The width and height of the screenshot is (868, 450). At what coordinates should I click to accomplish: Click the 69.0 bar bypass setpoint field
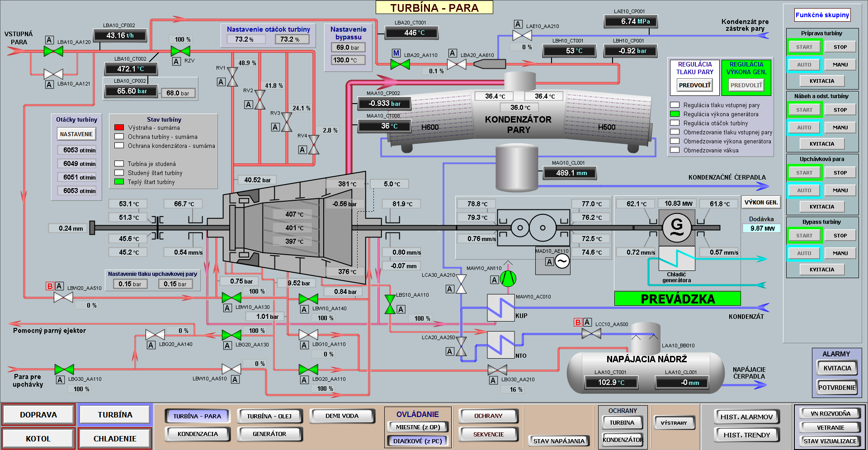348,47
